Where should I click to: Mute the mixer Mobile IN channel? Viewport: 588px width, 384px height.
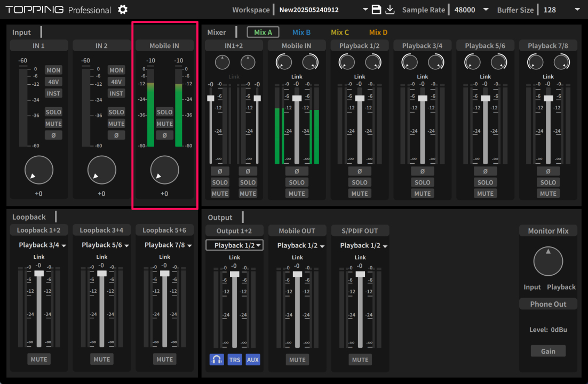point(297,194)
